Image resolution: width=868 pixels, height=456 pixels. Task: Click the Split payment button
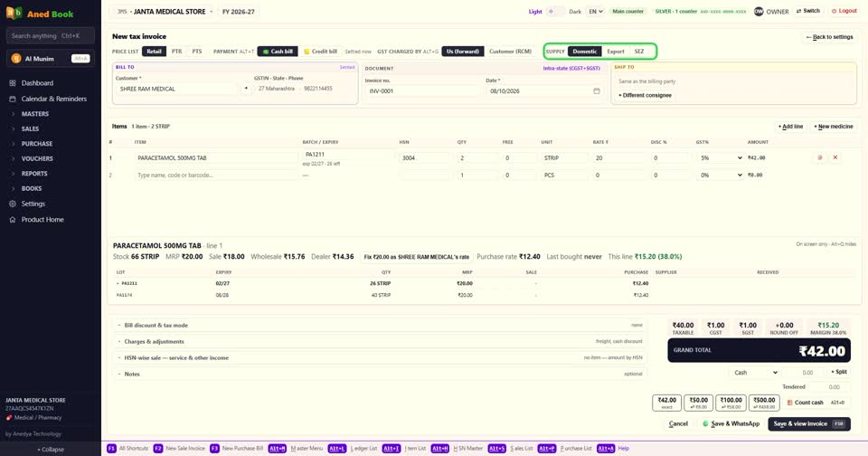(x=839, y=373)
